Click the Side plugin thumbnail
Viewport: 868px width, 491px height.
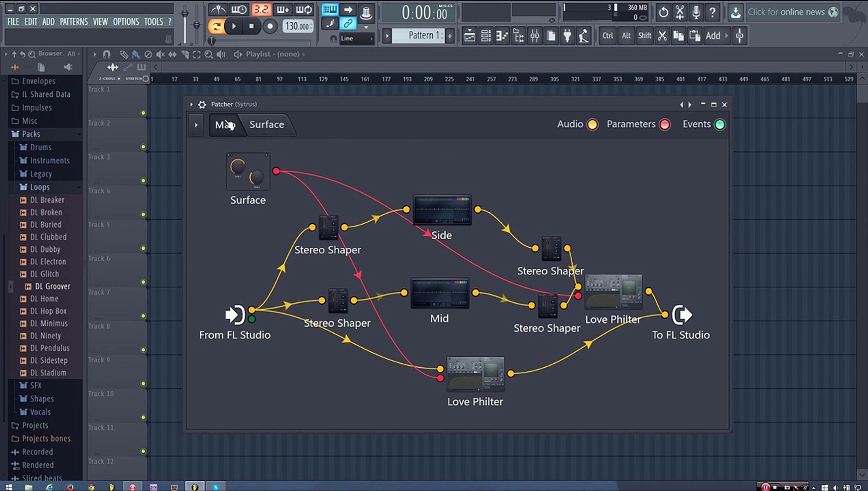(x=442, y=210)
